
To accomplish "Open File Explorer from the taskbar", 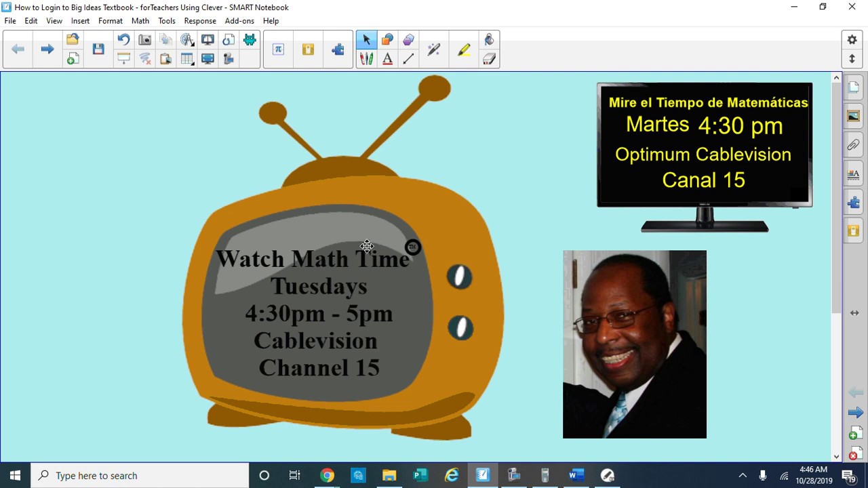I will click(389, 475).
